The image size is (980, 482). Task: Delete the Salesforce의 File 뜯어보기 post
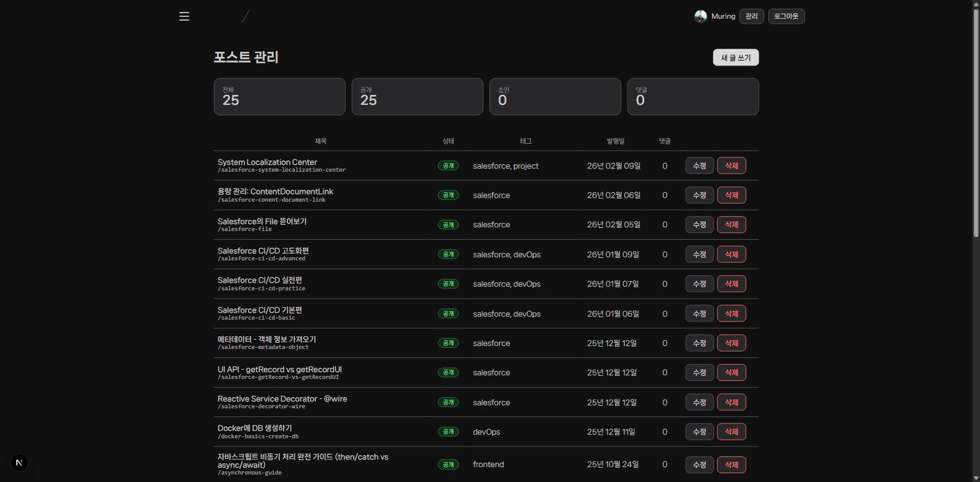click(731, 225)
